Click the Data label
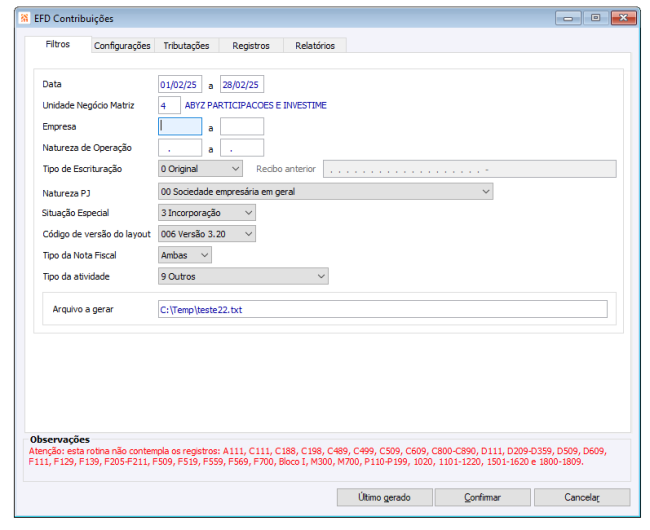The height and width of the screenshot is (530, 650). click(52, 84)
